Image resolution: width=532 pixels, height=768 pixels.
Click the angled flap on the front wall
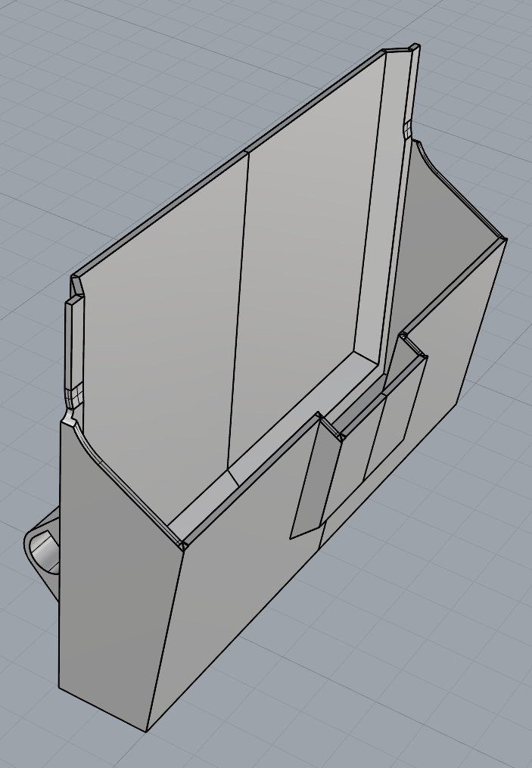(x=312, y=484)
